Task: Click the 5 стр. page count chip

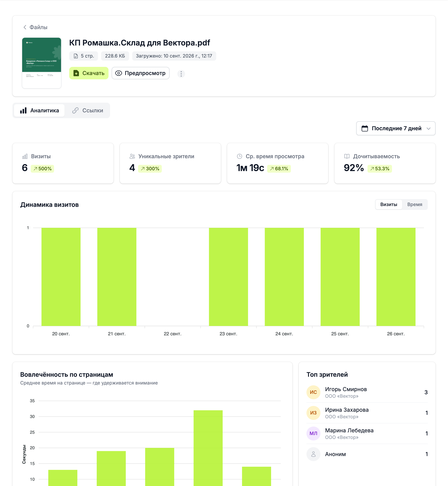Action: [84, 56]
